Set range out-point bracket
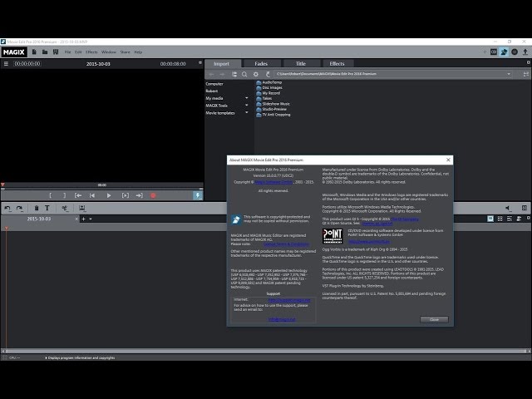 pyautogui.click(x=65, y=195)
